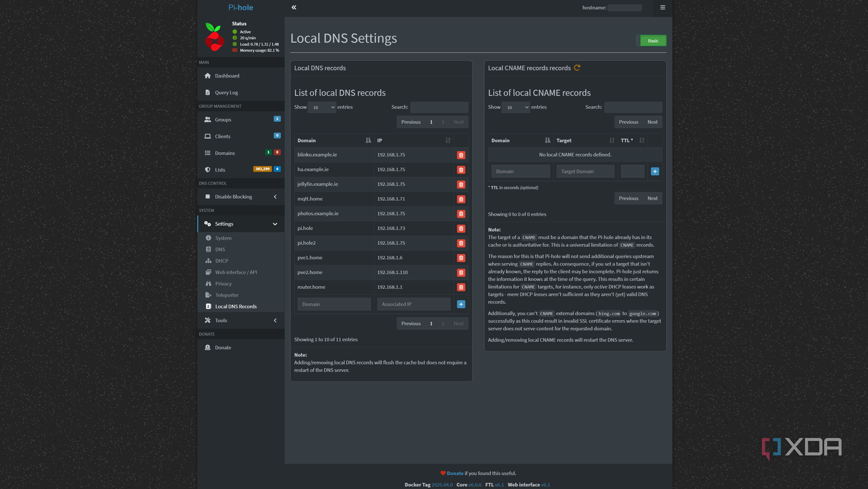The image size is (868, 489).
Task: Delete the blinko.example.ie DNS record
Action: click(x=460, y=155)
